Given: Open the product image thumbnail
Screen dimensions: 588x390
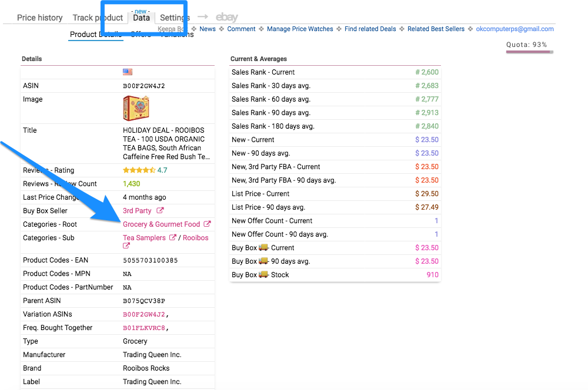Looking at the screenshot, I should [x=136, y=108].
